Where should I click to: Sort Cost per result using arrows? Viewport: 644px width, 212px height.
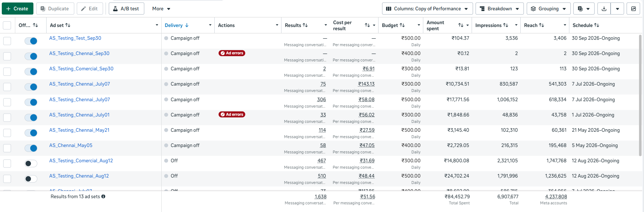point(367,25)
